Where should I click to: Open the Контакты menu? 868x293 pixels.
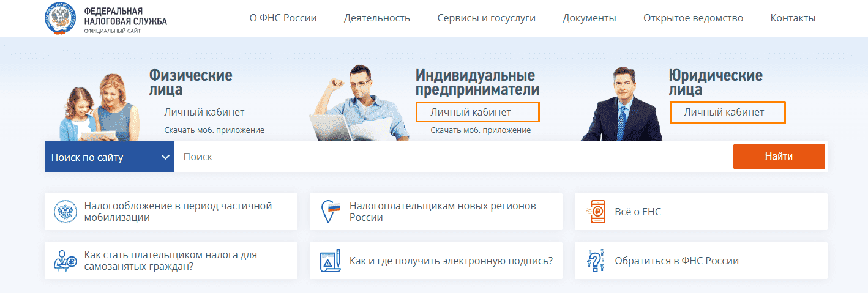pyautogui.click(x=793, y=18)
